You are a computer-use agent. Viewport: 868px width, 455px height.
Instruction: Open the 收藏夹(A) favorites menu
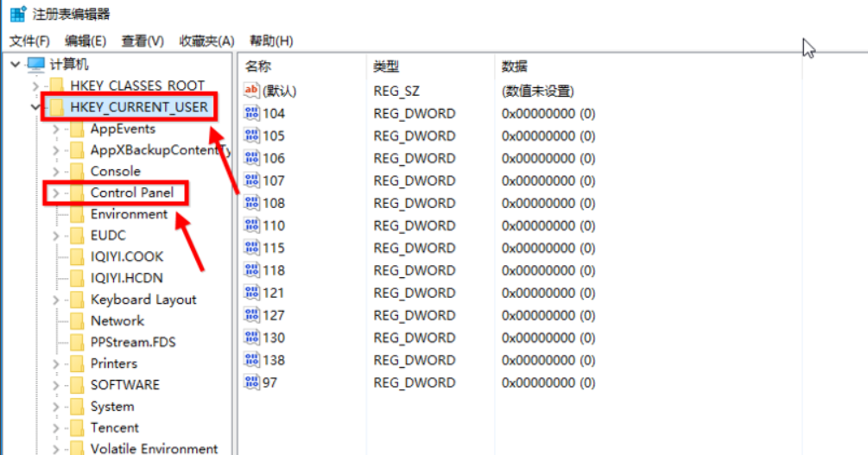(206, 41)
